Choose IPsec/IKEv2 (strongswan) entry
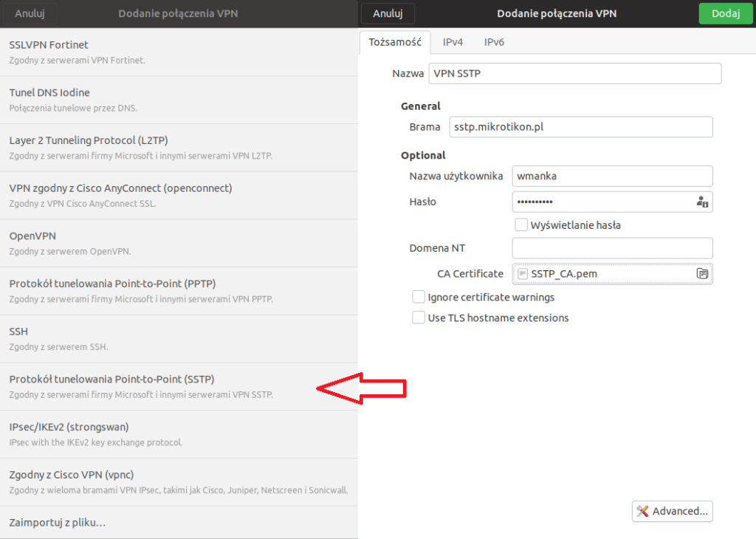 pos(179,434)
